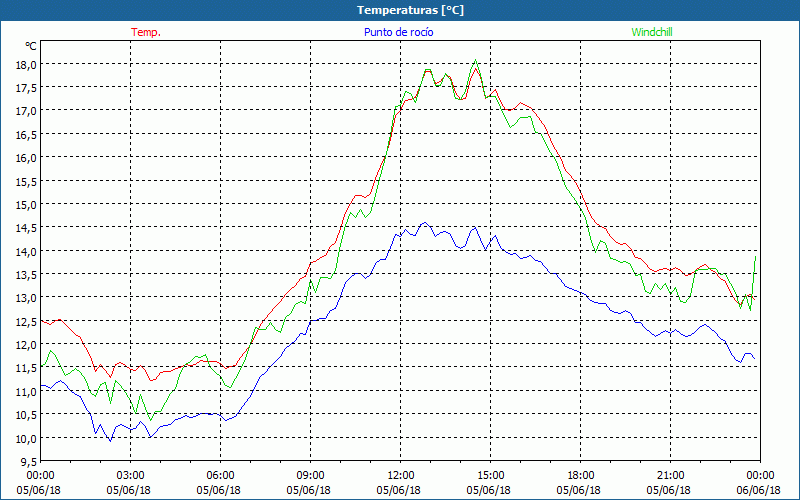
Task: Click the 17,0 y-axis value
Action: (27, 111)
